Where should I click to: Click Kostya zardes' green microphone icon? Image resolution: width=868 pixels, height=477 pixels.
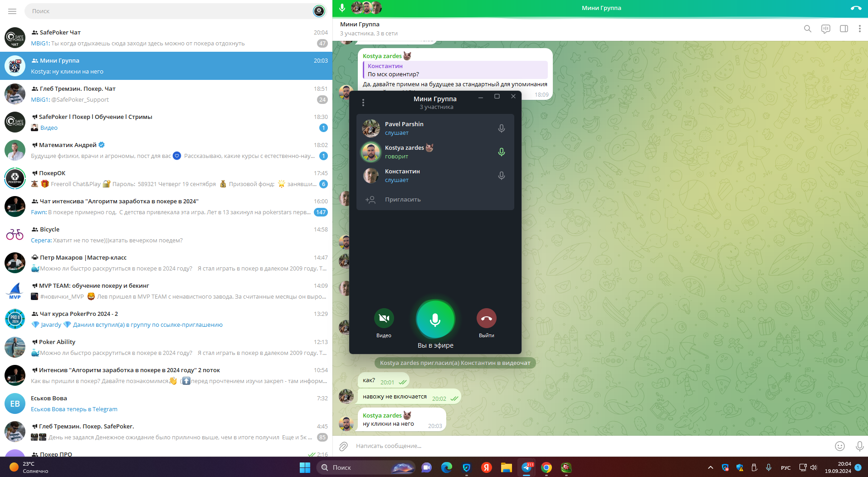pos(501,152)
